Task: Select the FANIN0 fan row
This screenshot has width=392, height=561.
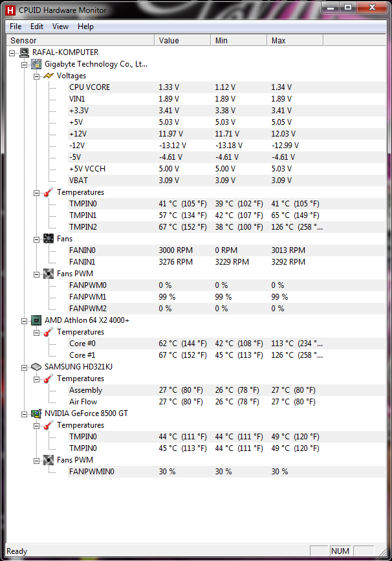Action: pos(227,250)
